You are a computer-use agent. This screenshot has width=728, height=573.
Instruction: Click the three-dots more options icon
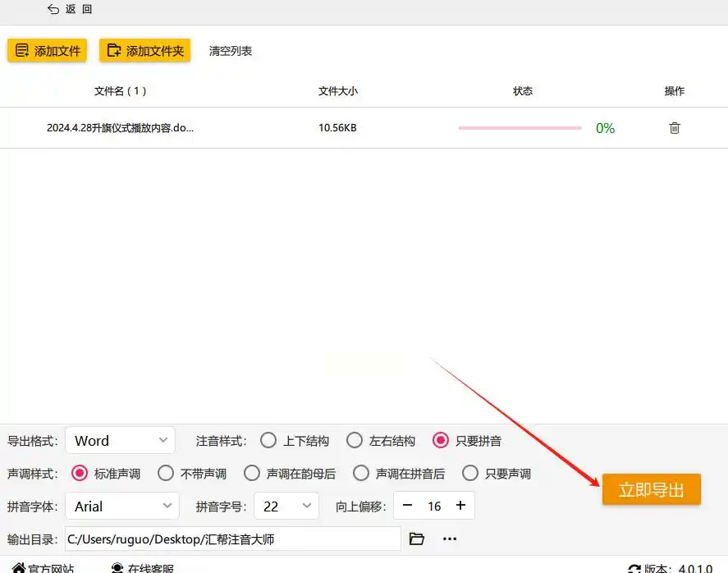[450, 539]
